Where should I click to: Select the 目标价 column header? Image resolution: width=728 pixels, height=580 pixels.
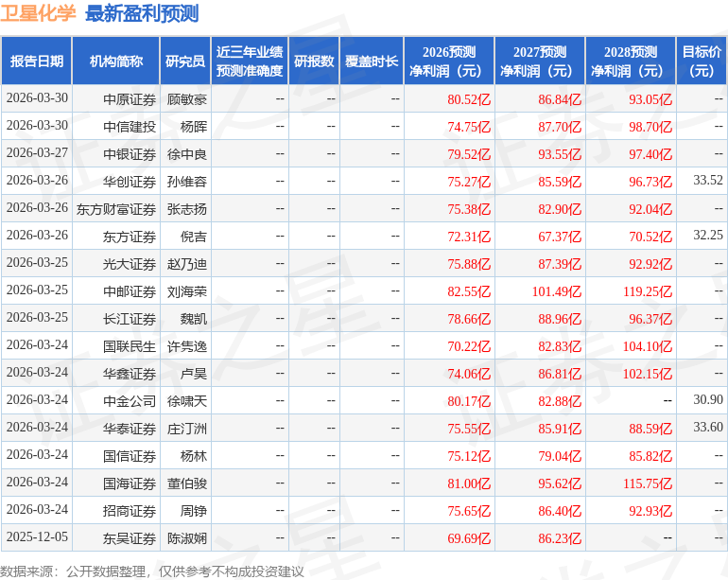[x=702, y=62]
